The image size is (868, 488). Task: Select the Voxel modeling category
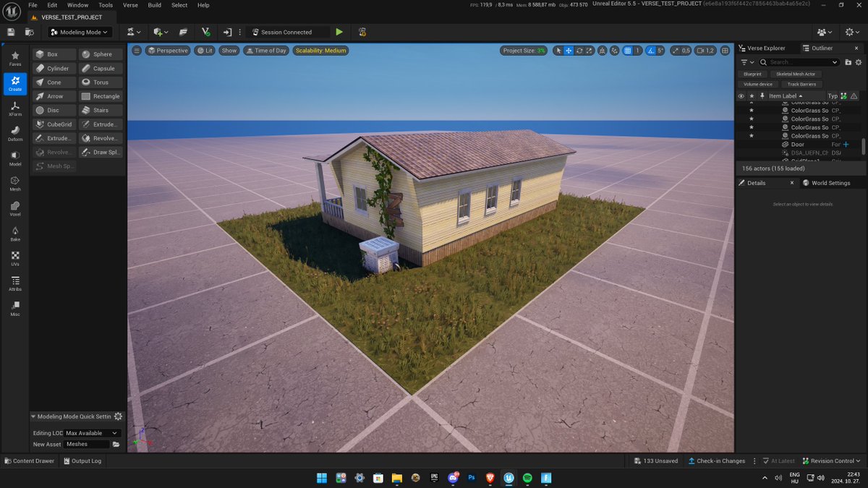tap(14, 207)
